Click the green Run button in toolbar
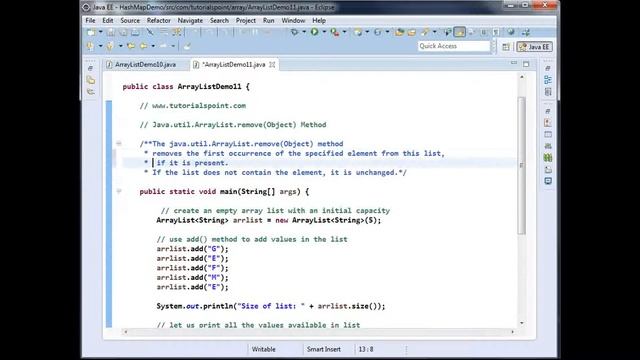 (x=315, y=32)
